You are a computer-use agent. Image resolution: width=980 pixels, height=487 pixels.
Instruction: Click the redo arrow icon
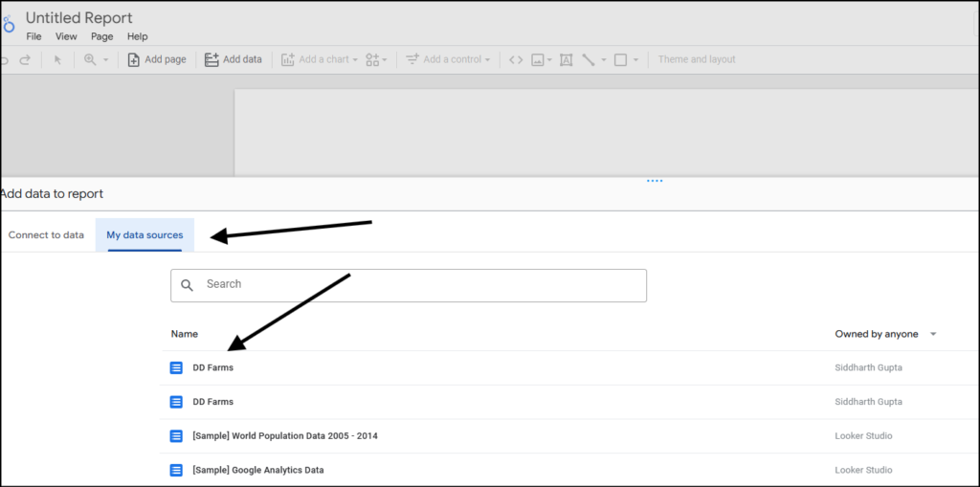(x=25, y=60)
